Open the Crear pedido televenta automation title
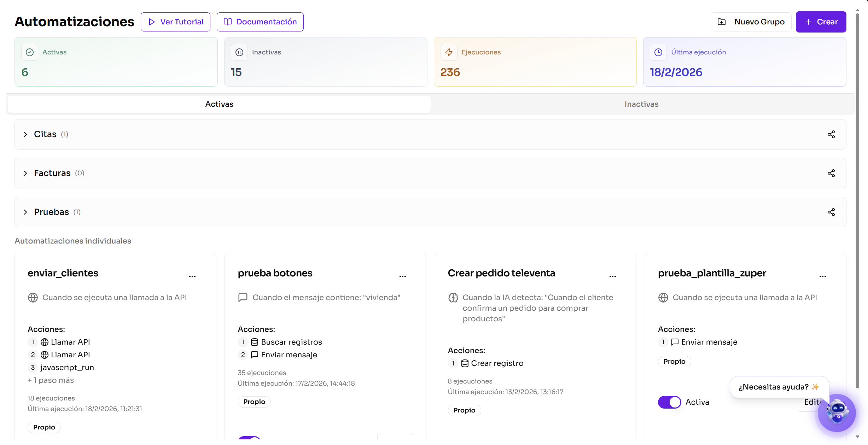Screen dimensions: 868x445 click(x=501, y=273)
